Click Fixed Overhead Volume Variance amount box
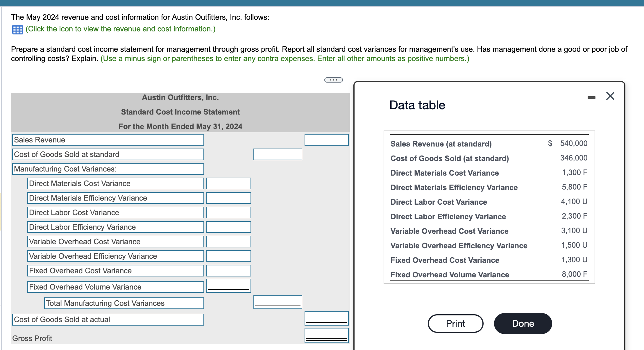Screen dimensions: 644x350 228,285
